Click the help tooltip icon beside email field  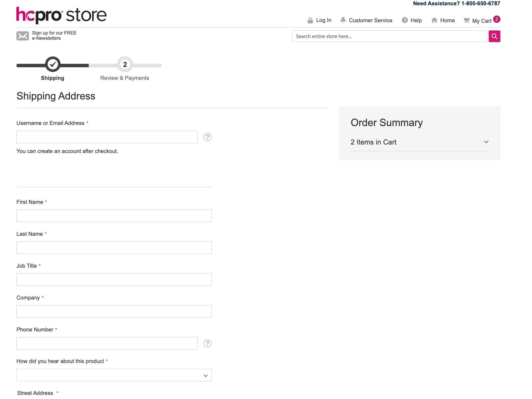(207, 137)
